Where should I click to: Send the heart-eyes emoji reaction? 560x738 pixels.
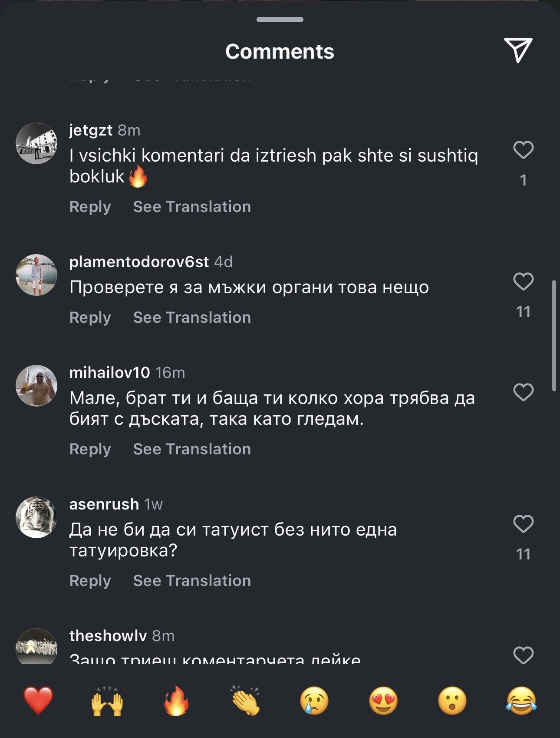[x=383, y=700]
